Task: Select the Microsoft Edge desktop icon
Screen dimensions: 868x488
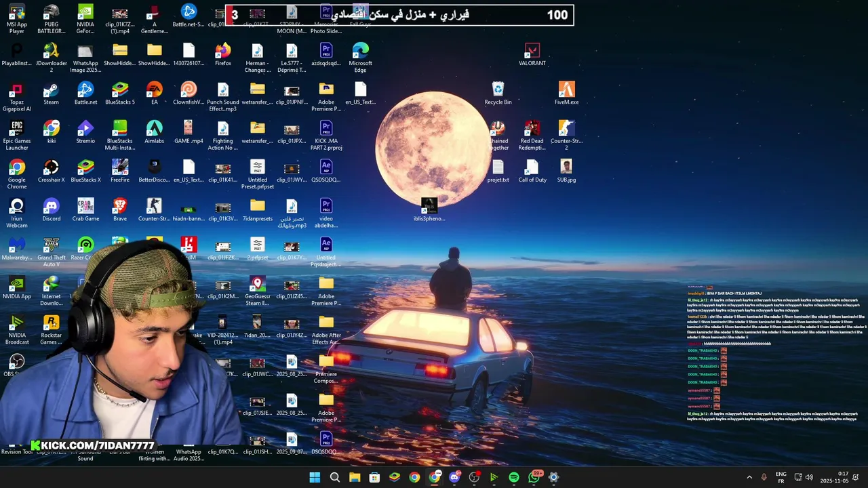Action: point(360,58)
